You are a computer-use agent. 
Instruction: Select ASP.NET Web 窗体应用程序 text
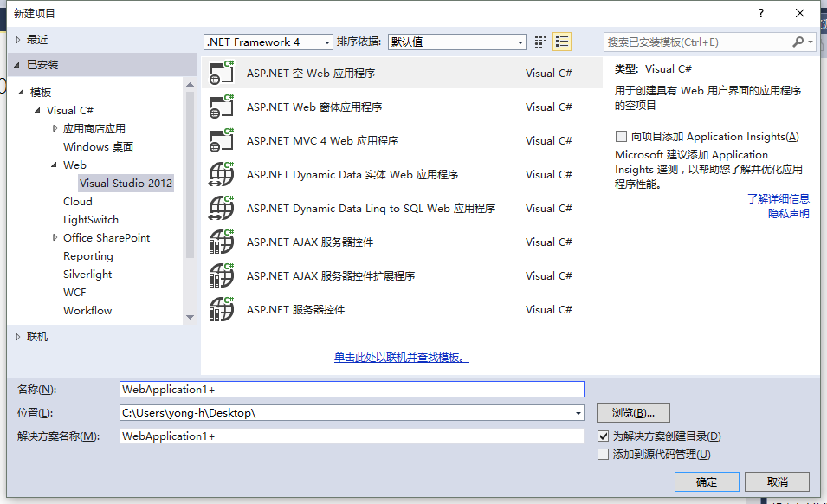click(x=314, y=107)
